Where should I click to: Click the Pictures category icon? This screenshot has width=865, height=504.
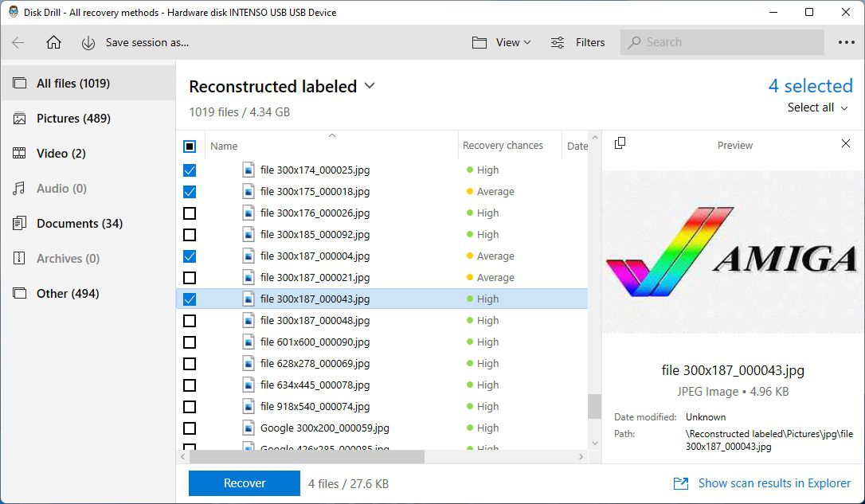pos(19,119)
